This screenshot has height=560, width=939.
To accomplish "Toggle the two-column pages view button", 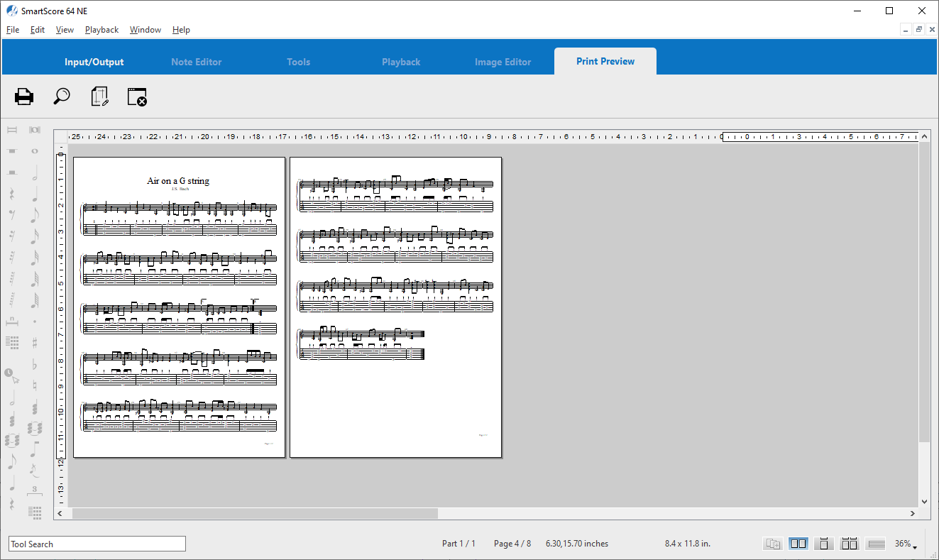I will click(850, 544).
